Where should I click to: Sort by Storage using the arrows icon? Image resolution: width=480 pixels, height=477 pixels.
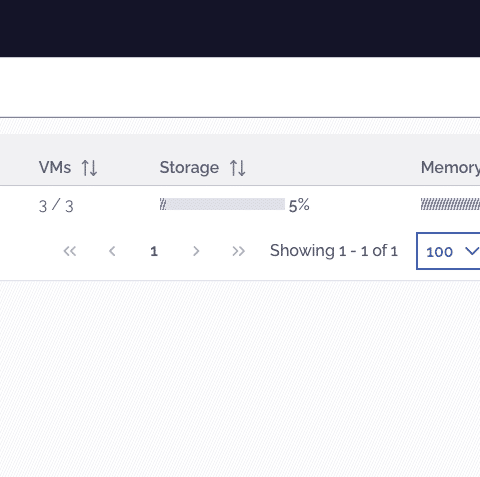click(x=238, y=168)
